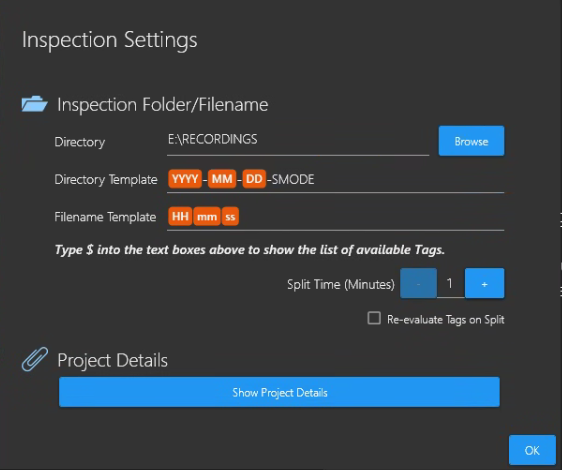Select the ss seconds tag in Filename Template

230,217
